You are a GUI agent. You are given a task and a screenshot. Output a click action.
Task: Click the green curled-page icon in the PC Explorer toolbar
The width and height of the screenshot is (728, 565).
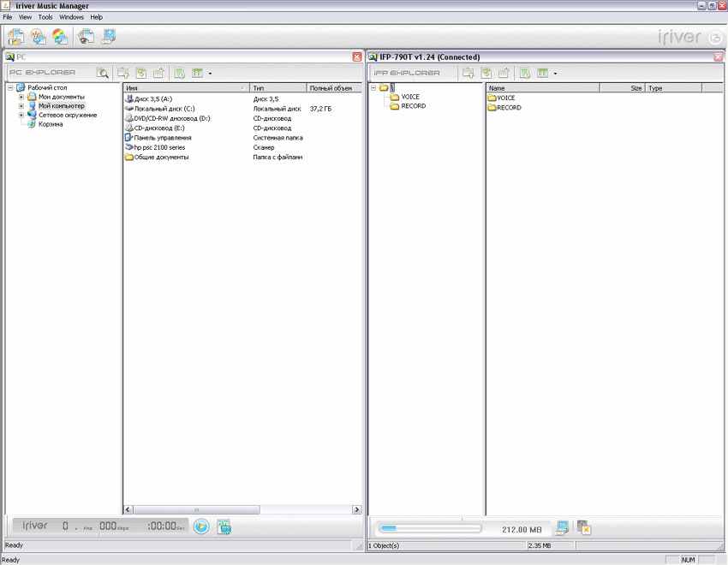(x=179, y=73)
